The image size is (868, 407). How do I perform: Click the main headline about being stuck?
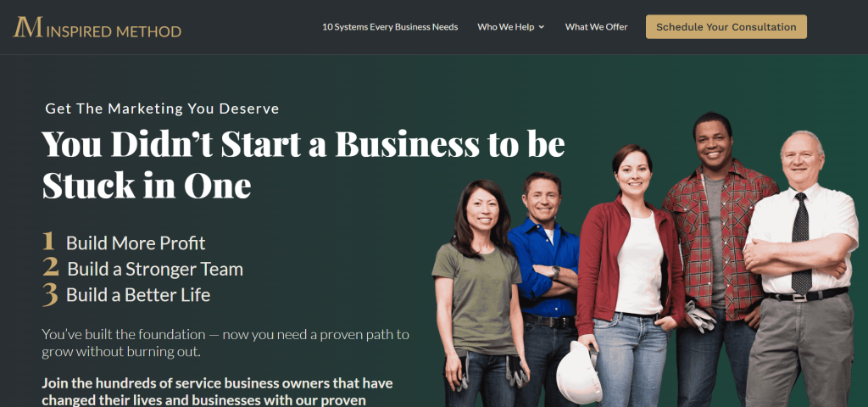pyautogui.click(x=303, y=164)
